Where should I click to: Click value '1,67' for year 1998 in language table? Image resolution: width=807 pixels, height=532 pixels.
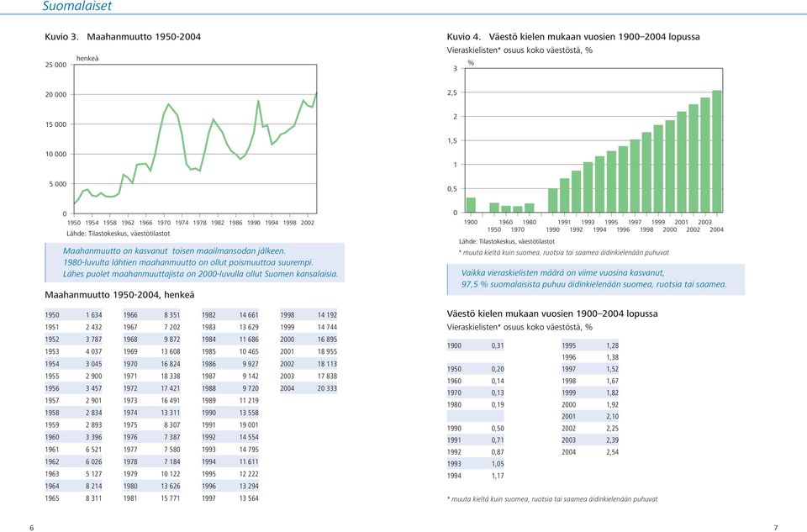pos(612,382)
